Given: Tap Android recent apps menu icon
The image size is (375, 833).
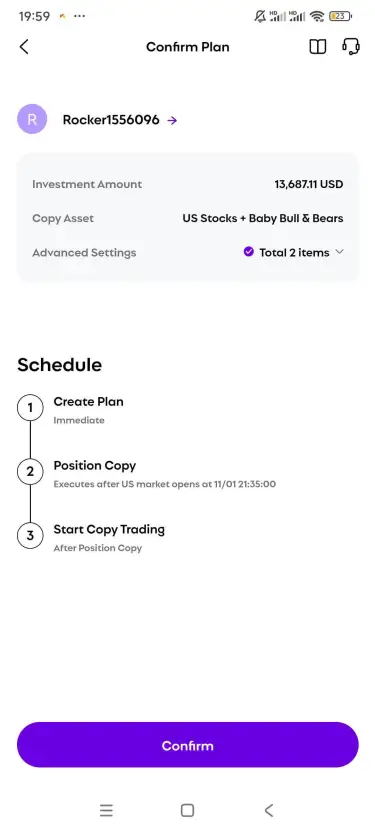Looking at the screenshot, I should pos(106,810).
